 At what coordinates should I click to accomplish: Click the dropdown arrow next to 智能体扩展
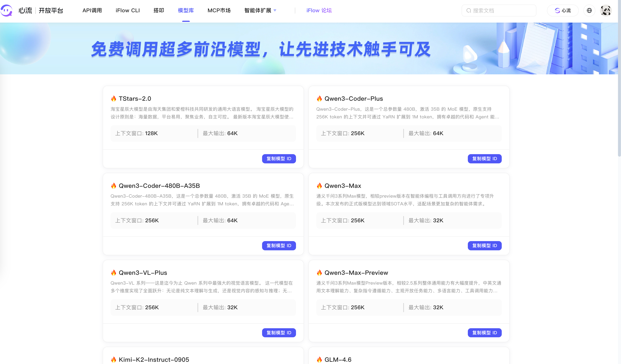[275, 11]
